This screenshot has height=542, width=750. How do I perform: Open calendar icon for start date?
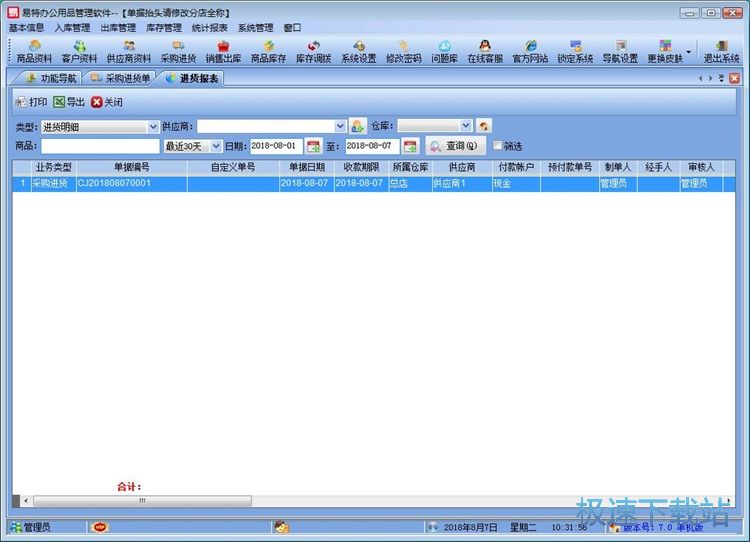[314, 146]
